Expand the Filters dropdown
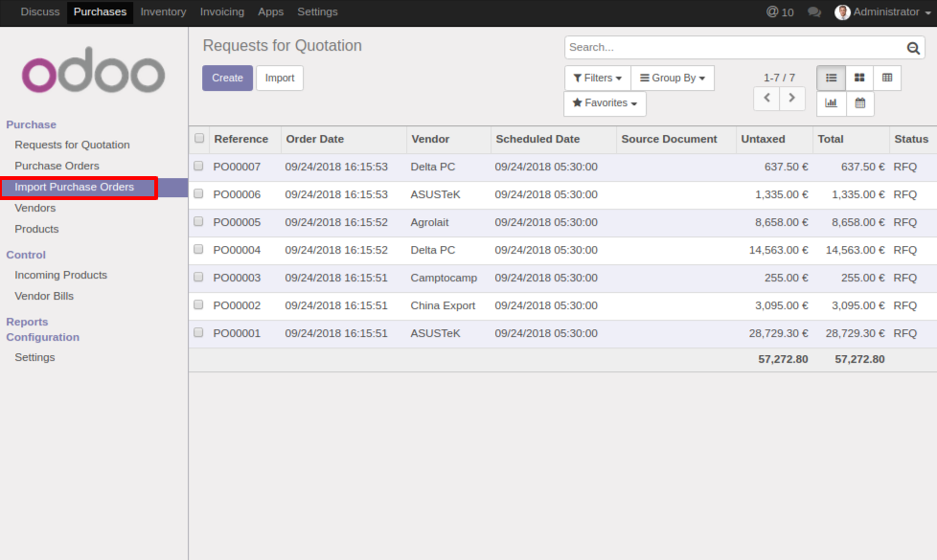 click(x=597, y=78)
